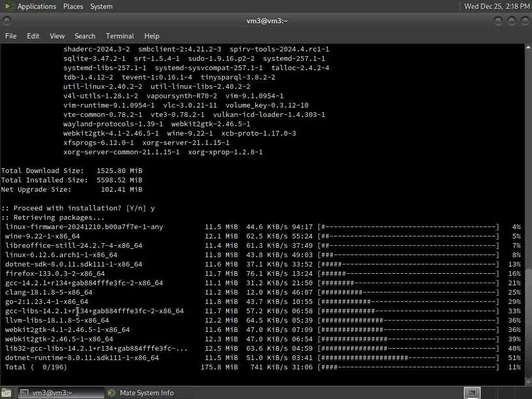This screenshot has height=399, width=532.
Task: Click 'linux-6.12.6.arch1-1-x86_64' row name
Action: tap(61, 255)
